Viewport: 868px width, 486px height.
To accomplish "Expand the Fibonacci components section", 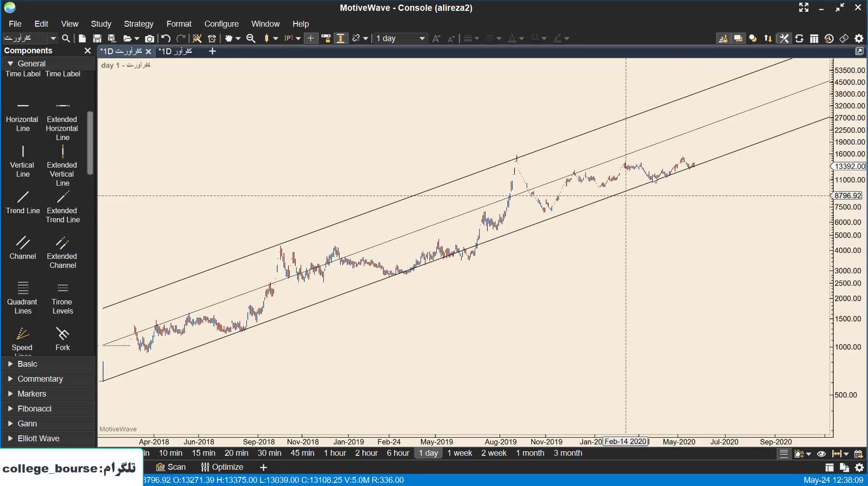I will pyautogui.click(x=34, y=409).
